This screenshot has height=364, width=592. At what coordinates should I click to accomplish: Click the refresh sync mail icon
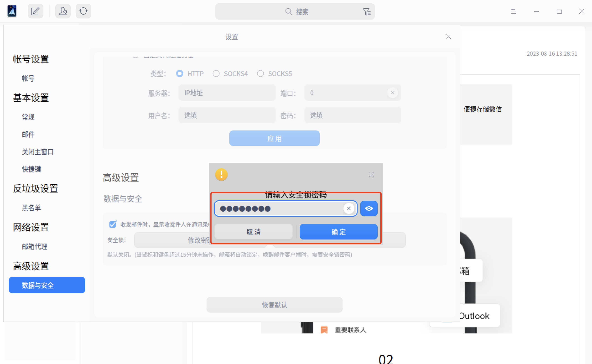[83, 11]
